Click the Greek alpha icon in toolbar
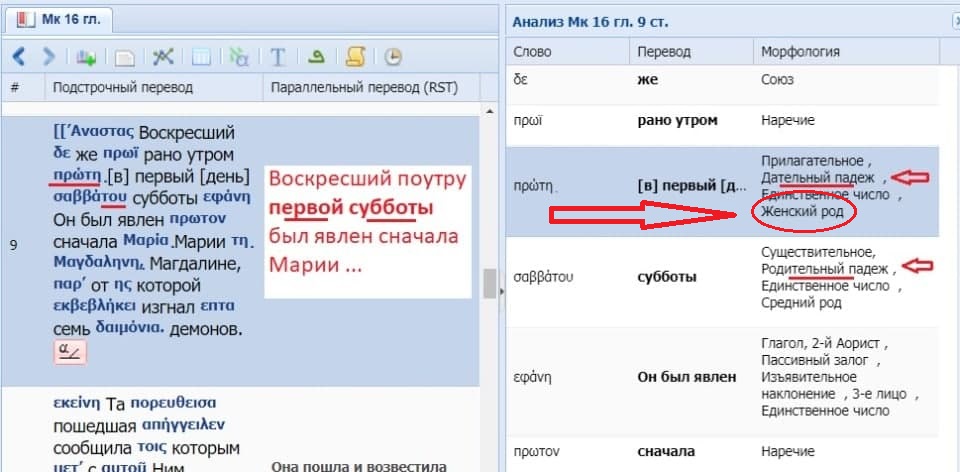This screenshot has width=960, height=472. (239, 57)
